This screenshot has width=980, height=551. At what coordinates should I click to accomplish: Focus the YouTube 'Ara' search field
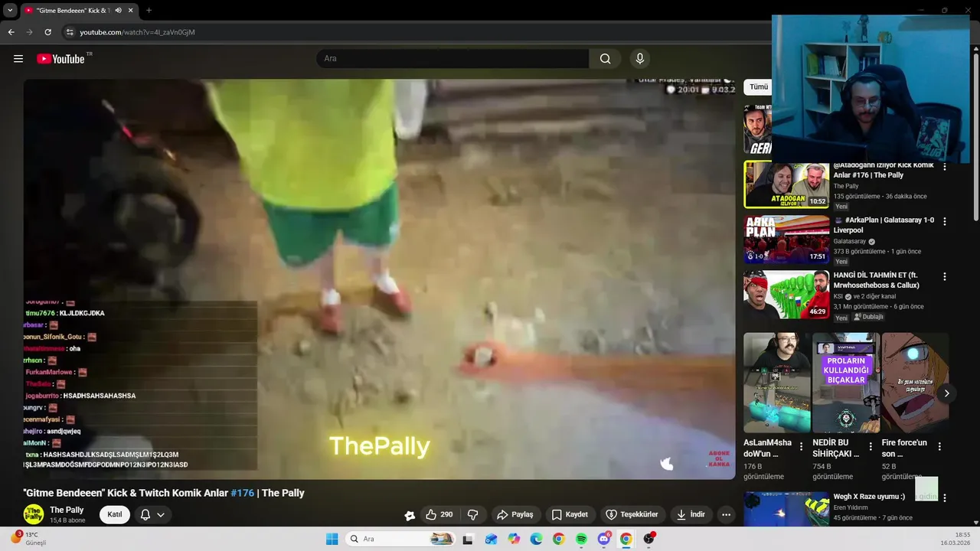pyautogui.click(x=452, y=59)
